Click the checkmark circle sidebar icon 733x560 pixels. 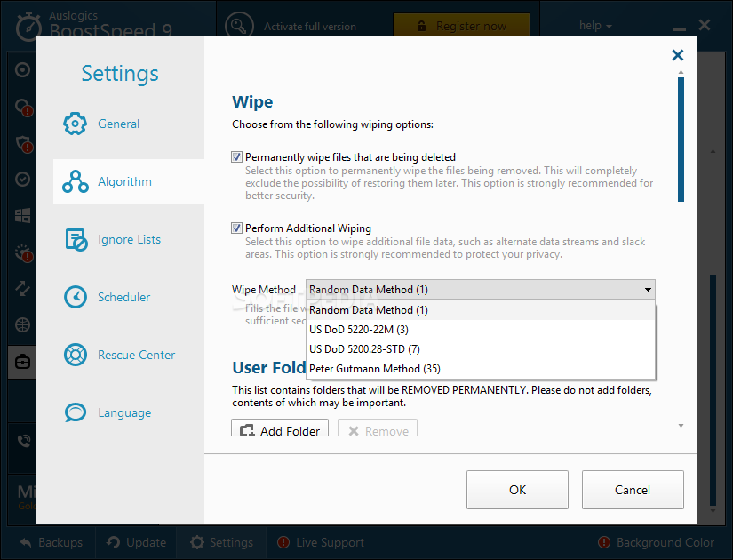click(x=22, y=180)
